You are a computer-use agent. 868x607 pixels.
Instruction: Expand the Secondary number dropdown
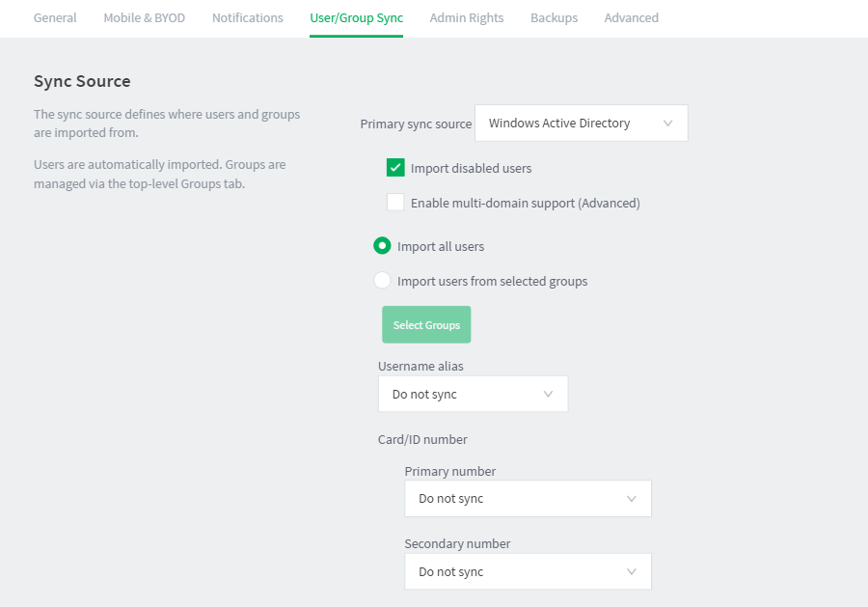coord(528,571)
